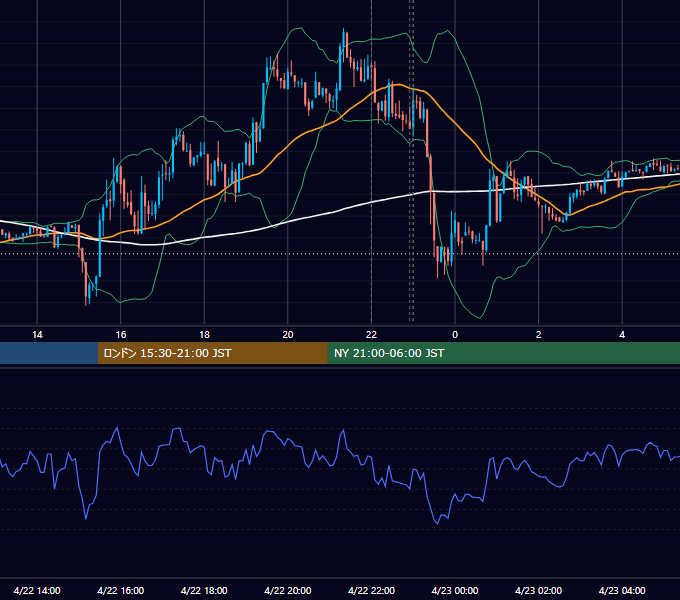Click the 4/23 02:00 time label

click(x=538, y=590)
